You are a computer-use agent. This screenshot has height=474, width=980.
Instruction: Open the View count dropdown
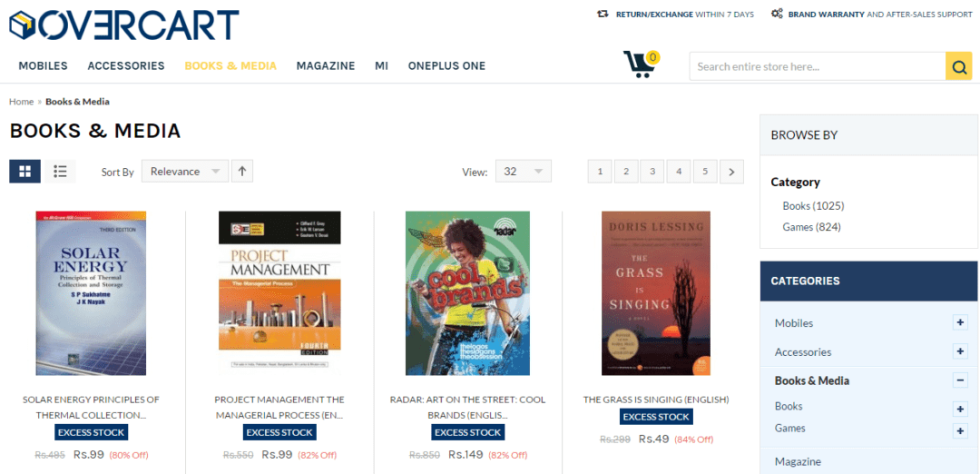pos(524,172)
